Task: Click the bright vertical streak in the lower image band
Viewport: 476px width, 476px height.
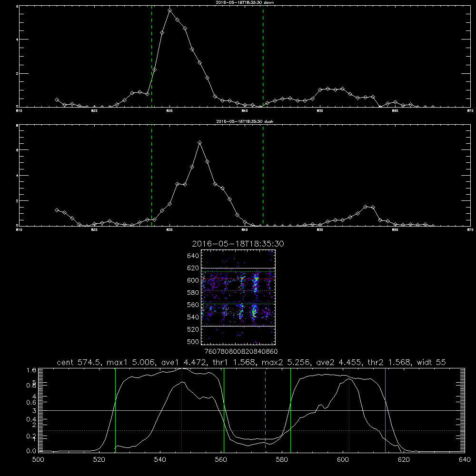Action: 254,312
